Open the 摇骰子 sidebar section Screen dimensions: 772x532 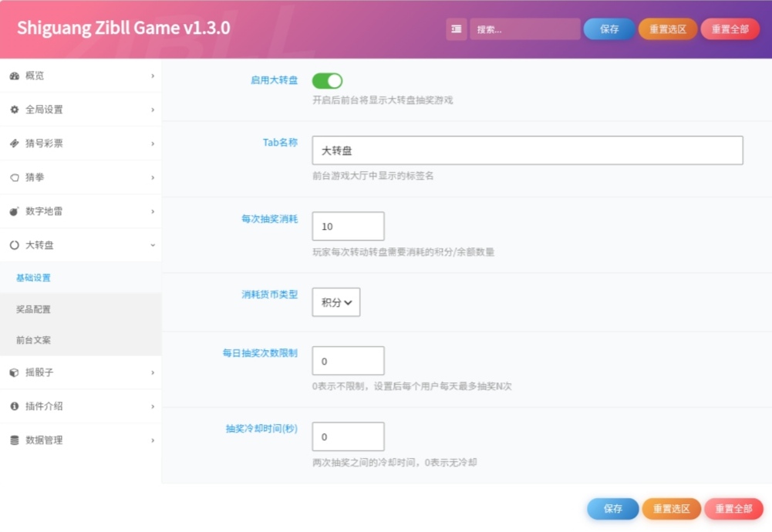[x=81, y=372]
